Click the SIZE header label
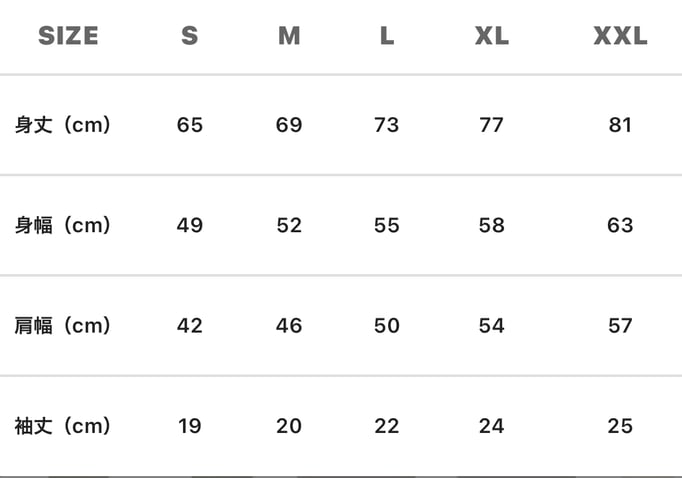682x478 pixels. click(68, 37)
